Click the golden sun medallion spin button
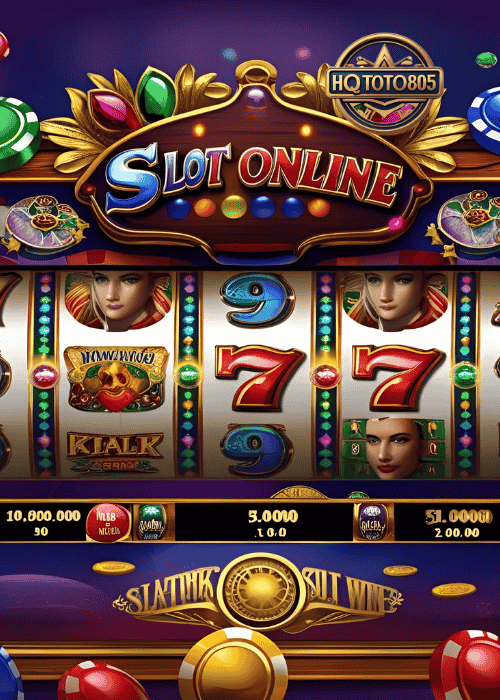 [x=262, y=592]
